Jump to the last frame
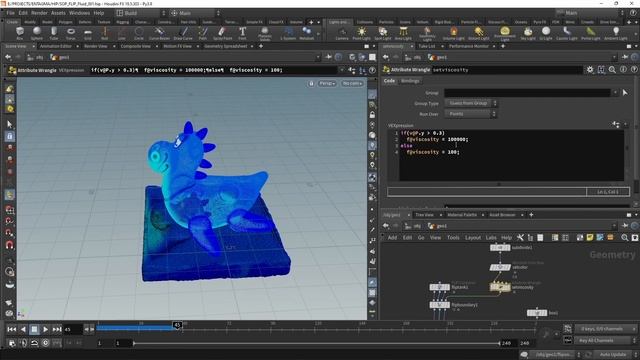The image size is (640, 360). 57,329
